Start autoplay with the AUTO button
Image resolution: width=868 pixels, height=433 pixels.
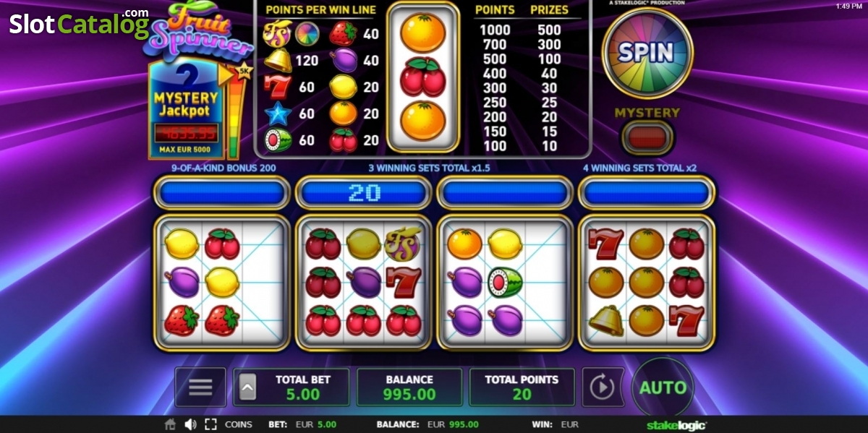(663, 387)
